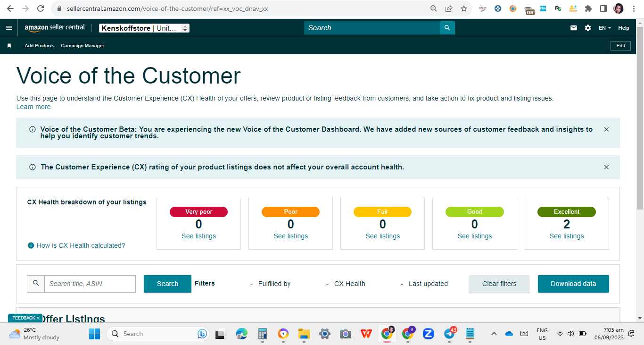Click the Edit button on the bookmarks bar
The image size is (644, 345).
point(621,46)
